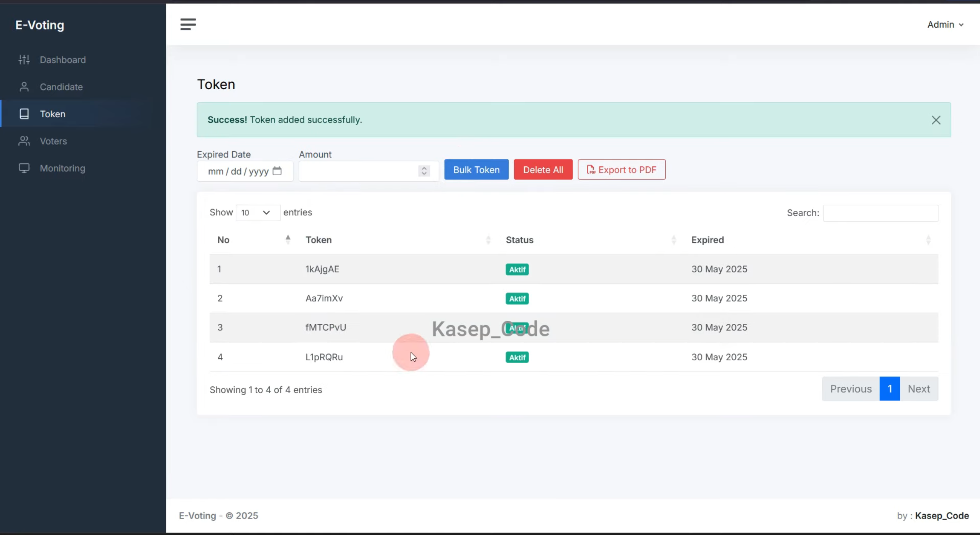
Task: Click the Aktif badge in row 2
Action: click(517, 299)
